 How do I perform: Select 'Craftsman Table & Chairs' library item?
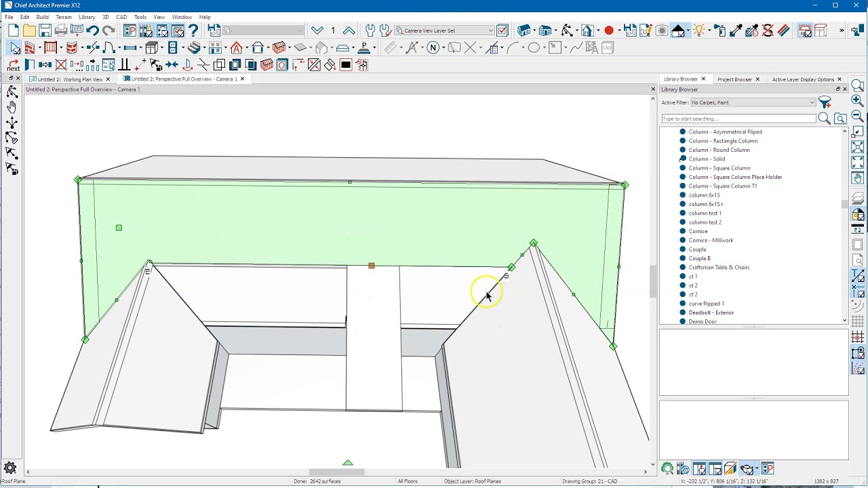tap(719, 267)
